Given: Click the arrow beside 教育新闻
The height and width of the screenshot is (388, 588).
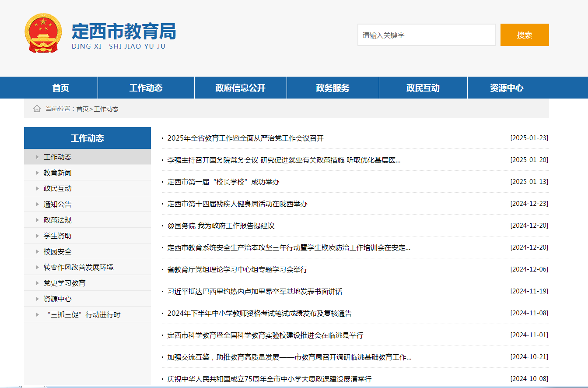Looking at the screenshot, I should 38,173.
